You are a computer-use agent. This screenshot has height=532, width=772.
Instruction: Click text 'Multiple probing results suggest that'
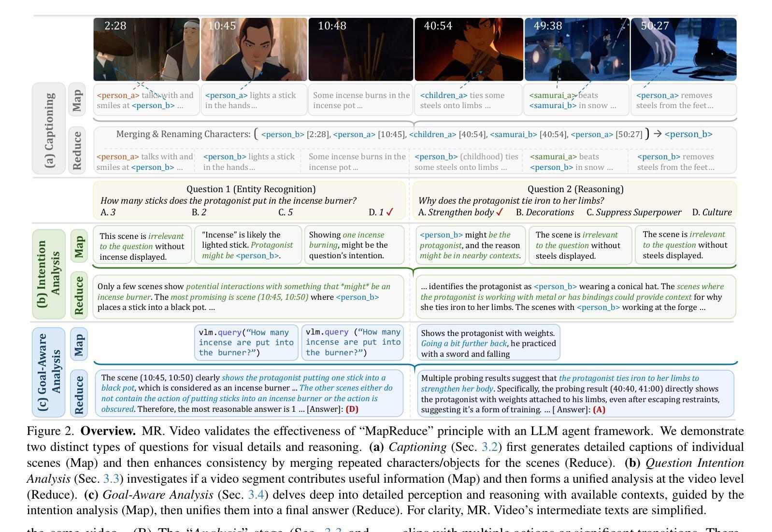(489, 378)
